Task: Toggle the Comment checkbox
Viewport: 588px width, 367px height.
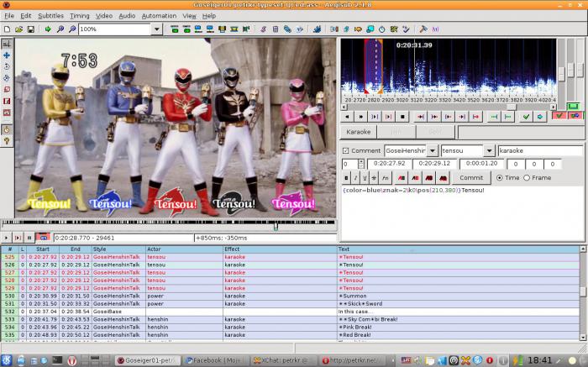Action: pyautogui.click(x=345, y=150)
